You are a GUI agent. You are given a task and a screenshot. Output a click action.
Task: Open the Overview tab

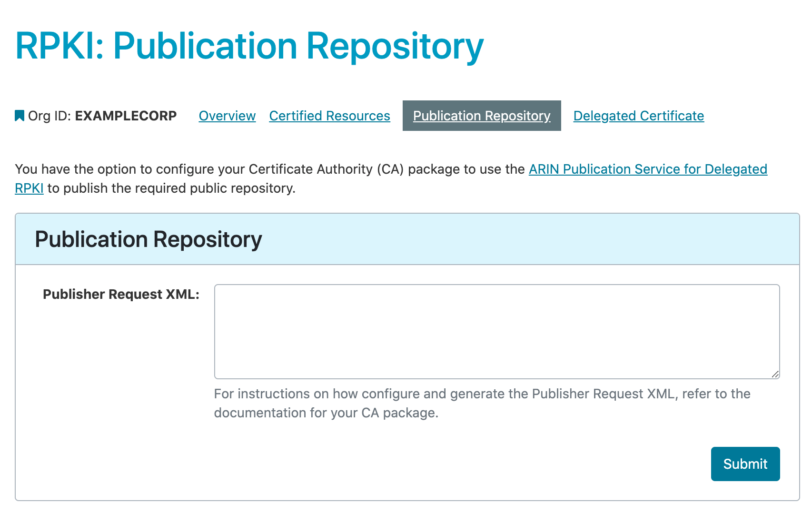(227, 116)
